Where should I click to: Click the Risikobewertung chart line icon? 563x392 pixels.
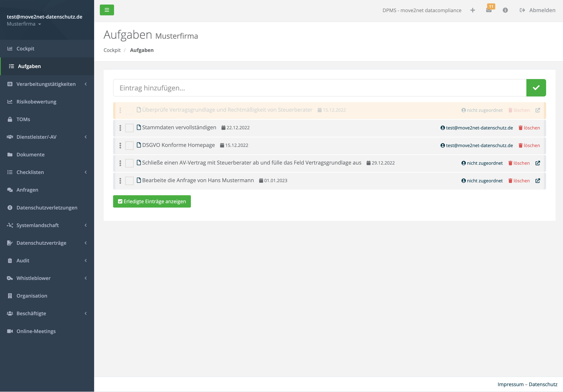point(10,102)
